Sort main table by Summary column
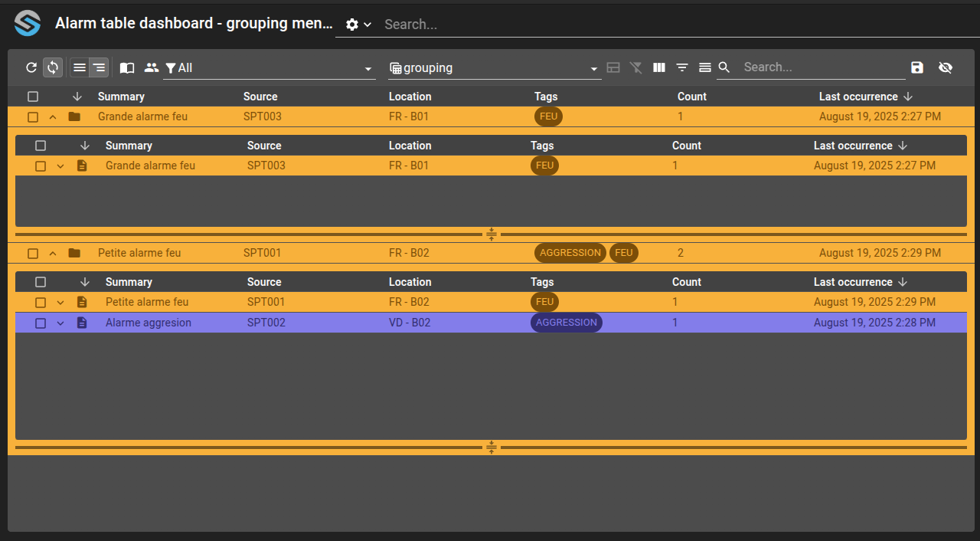 pos(121,97)
